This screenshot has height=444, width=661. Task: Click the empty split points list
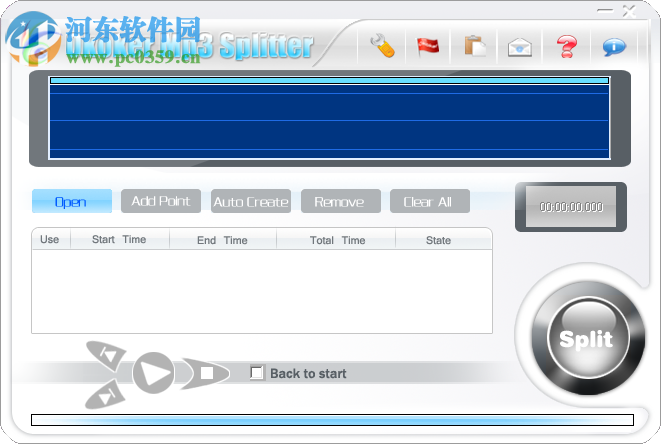(262, 291)
